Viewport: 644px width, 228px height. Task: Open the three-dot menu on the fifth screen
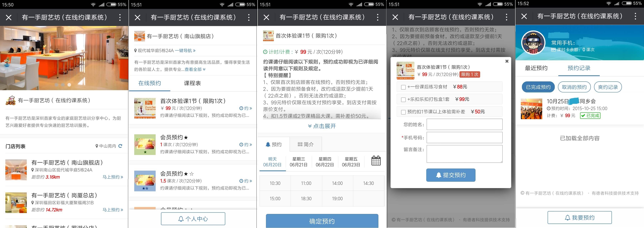point(635,16)
